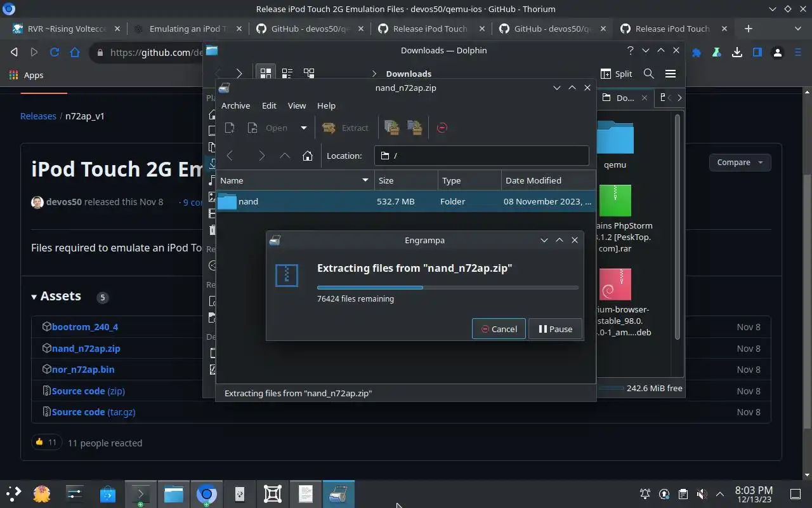Image resolution: width=812 pixels, height=508 pixels.
Task: Open the Konsole terminal from the taskbar
Action: click(x=140, y=493)
